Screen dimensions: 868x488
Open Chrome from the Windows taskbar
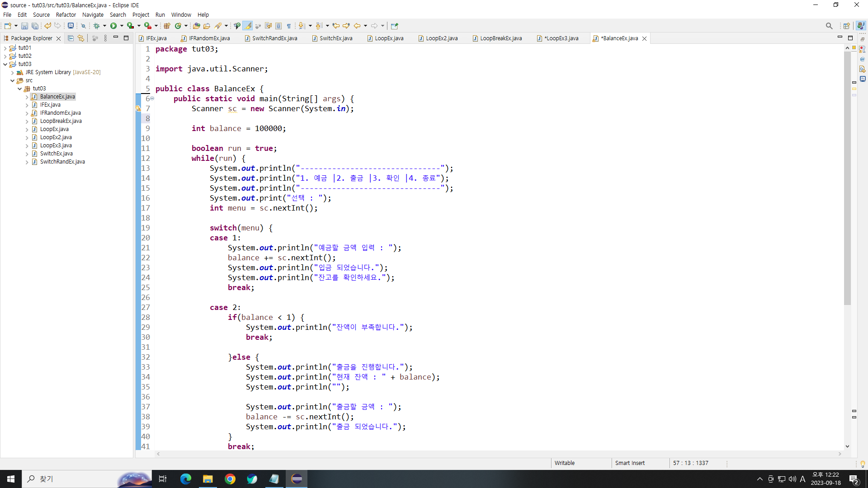pos(230,479)
